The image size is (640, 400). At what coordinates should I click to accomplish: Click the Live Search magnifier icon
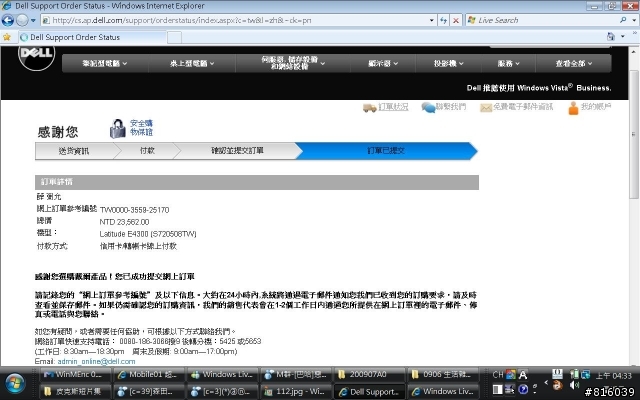[x=623, y=20]
